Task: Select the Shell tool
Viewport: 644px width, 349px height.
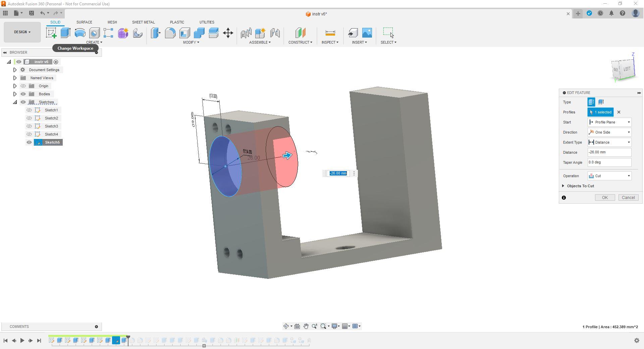Action: click(x=184, y=33)
